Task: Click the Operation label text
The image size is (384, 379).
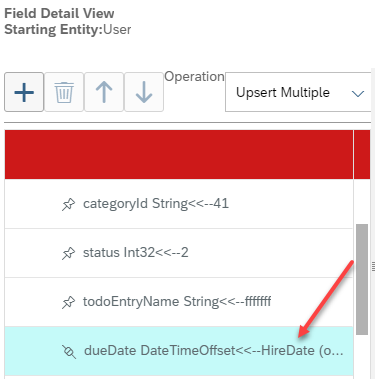Action: [194, 77]
